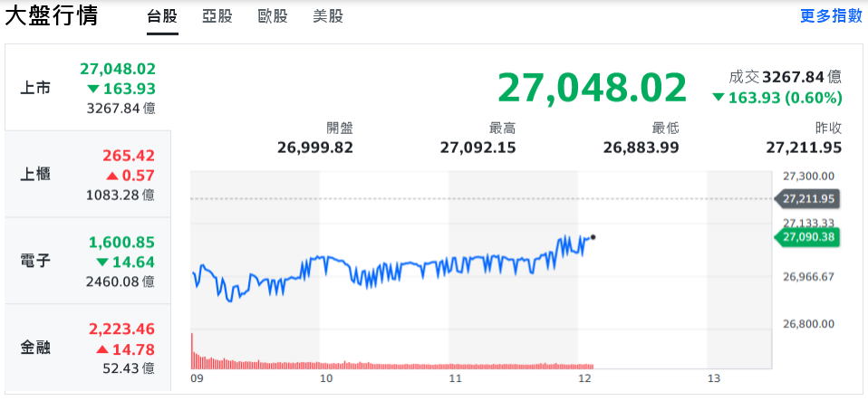Click the green down arrow in 上市 row
The height and width of the screenshot is (401, 868).
click(93, 89)
